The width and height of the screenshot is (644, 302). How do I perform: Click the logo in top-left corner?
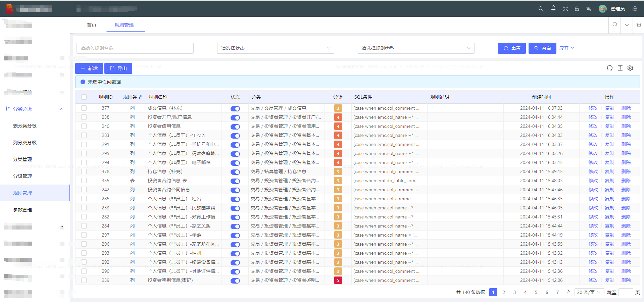click(x=9, y=9)
